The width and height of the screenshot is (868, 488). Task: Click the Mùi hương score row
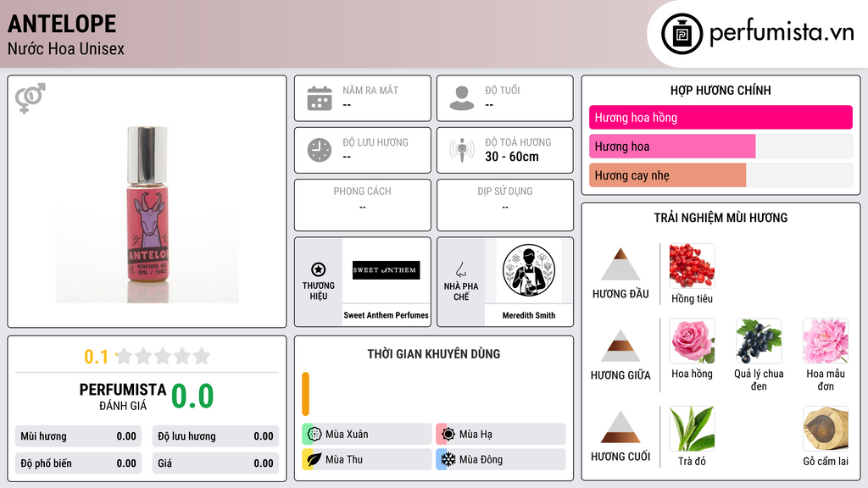pyautogui.click(x=78, y=436)
